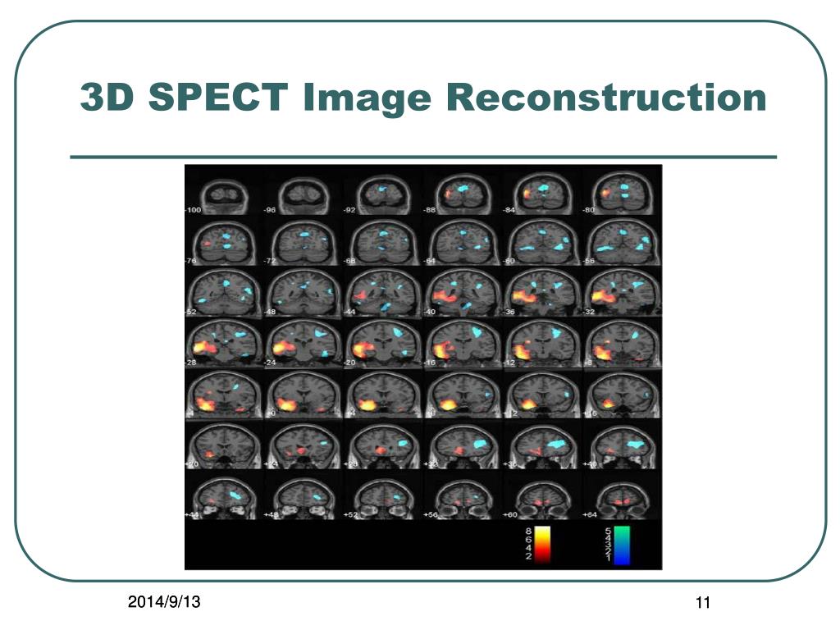Choose the slice image labeled -24
This screenshot has width=840, height=630.
coord(304,344)
